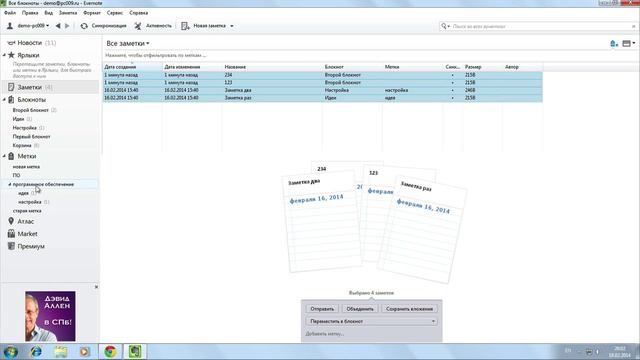The image size is (640, 360).
Task: Open the Windows Start menu
Action: pyautogui.click(x=11, y=352)
